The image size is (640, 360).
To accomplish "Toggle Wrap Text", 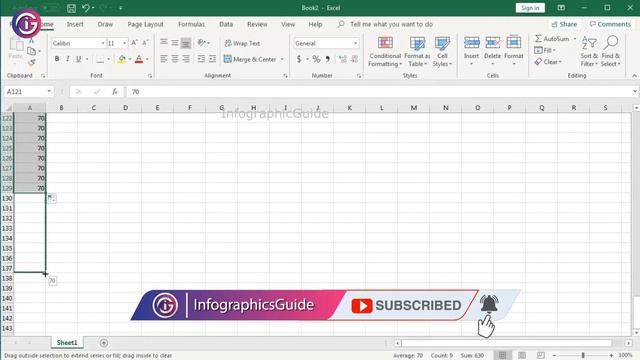I will 242,43.
